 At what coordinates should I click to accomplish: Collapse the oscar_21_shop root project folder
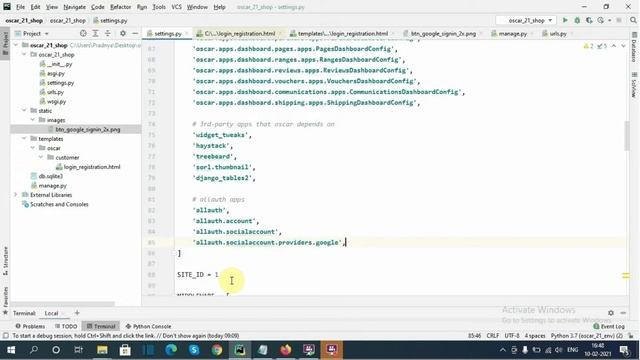[16, 45]
